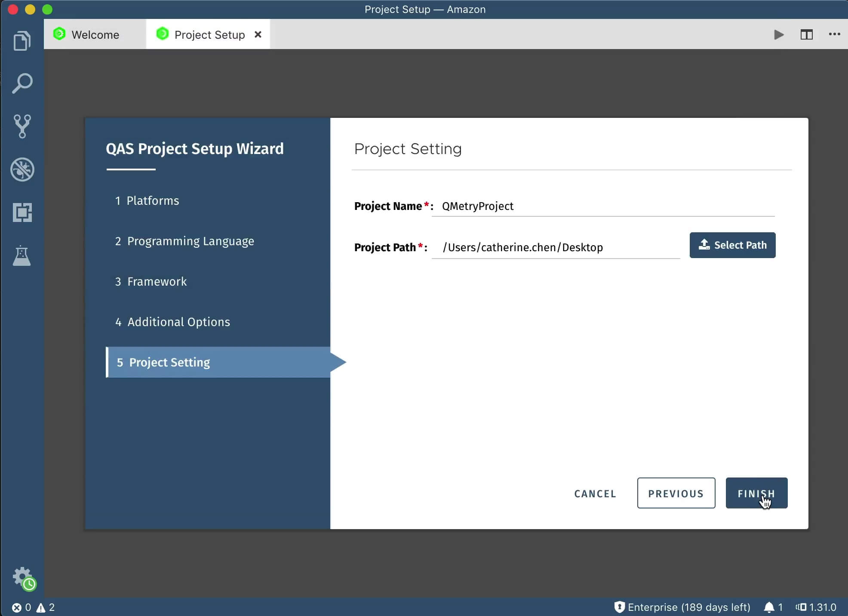This screenshot has width=848, height=616.
Task: Open the Search panel
Action: tap(22, 83)
